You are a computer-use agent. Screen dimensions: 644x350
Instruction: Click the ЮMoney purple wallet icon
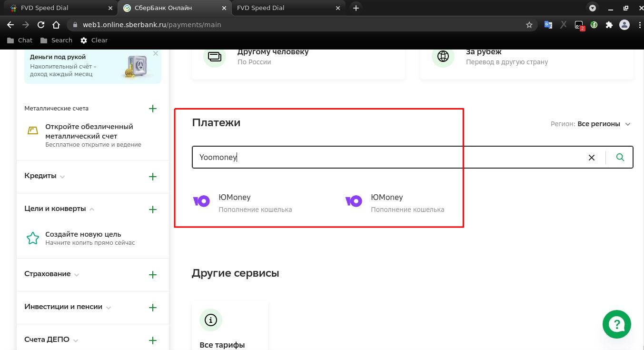coord(201,201)
